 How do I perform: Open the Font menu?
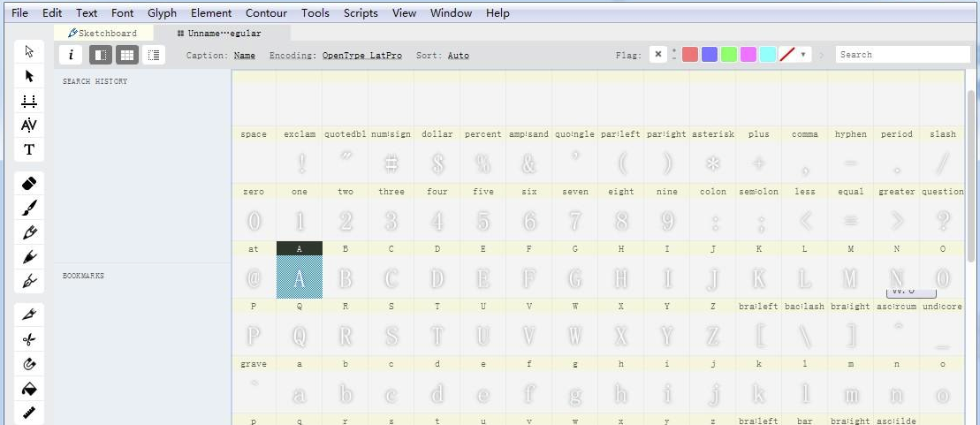(x=122, y=12)
